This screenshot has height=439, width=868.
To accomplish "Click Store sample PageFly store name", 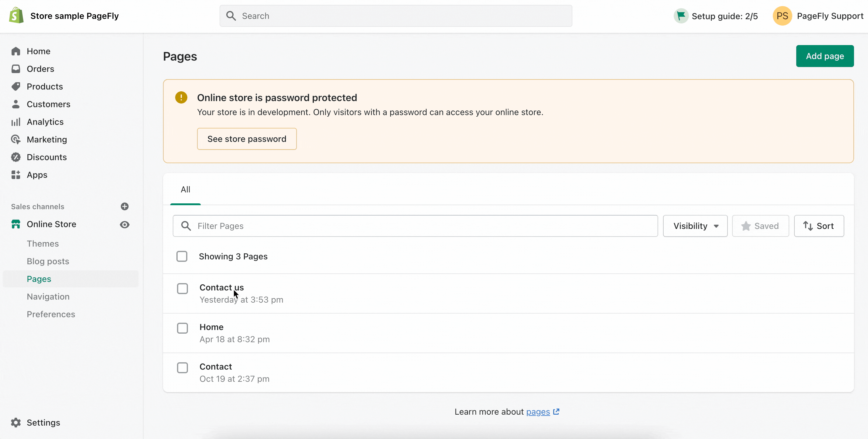I will [75, 16].
